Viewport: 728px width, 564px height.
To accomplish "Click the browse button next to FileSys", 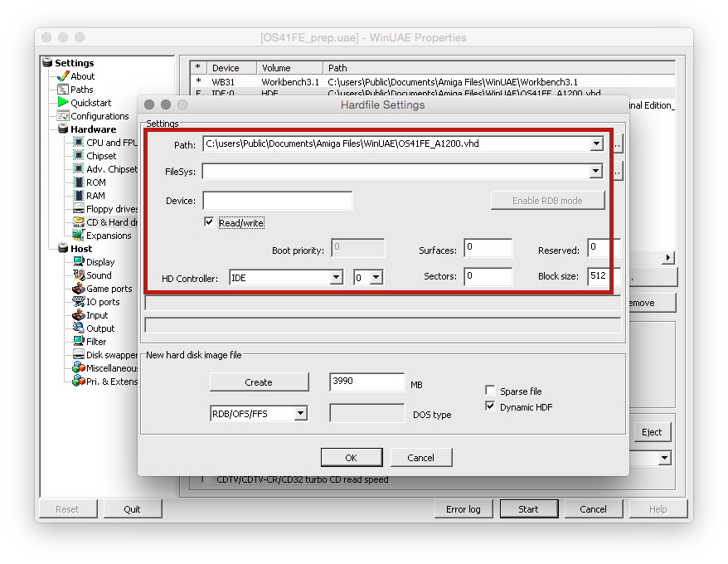I will click(x=617, y=172).
